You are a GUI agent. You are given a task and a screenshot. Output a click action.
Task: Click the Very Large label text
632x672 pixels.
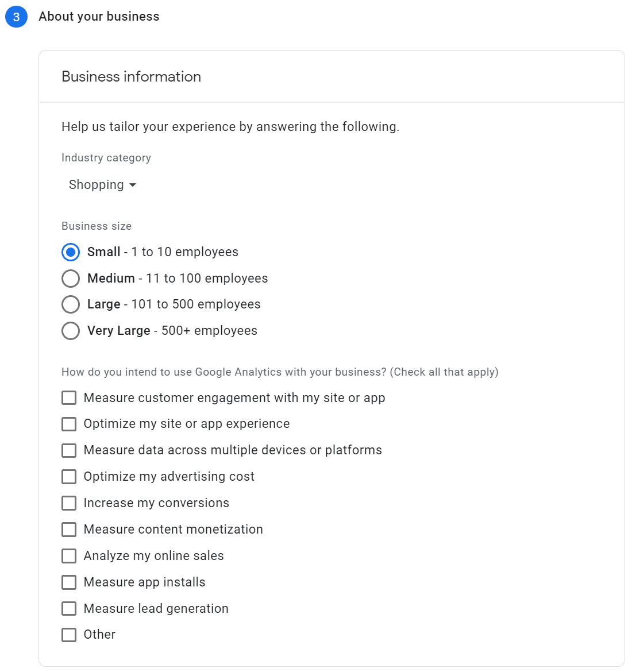119,331
